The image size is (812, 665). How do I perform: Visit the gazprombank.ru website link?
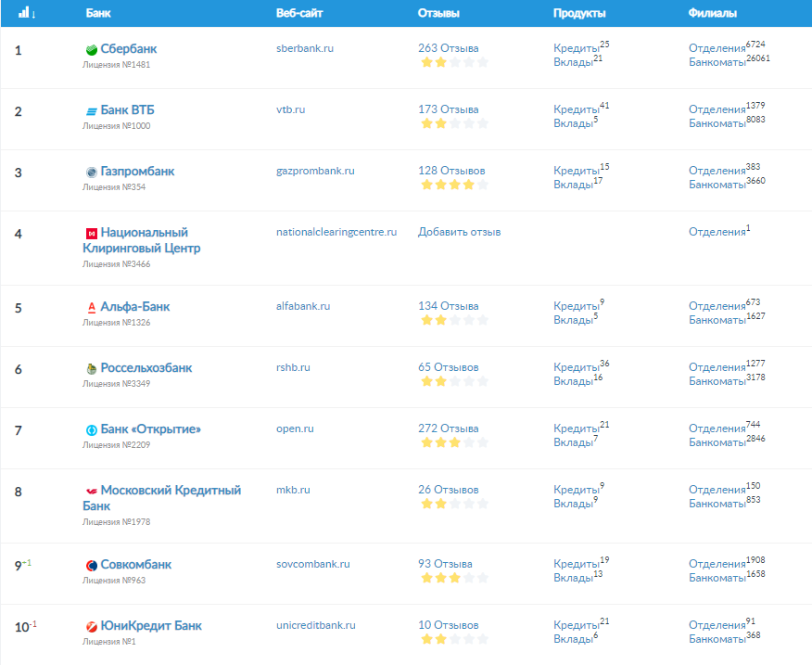315,171
